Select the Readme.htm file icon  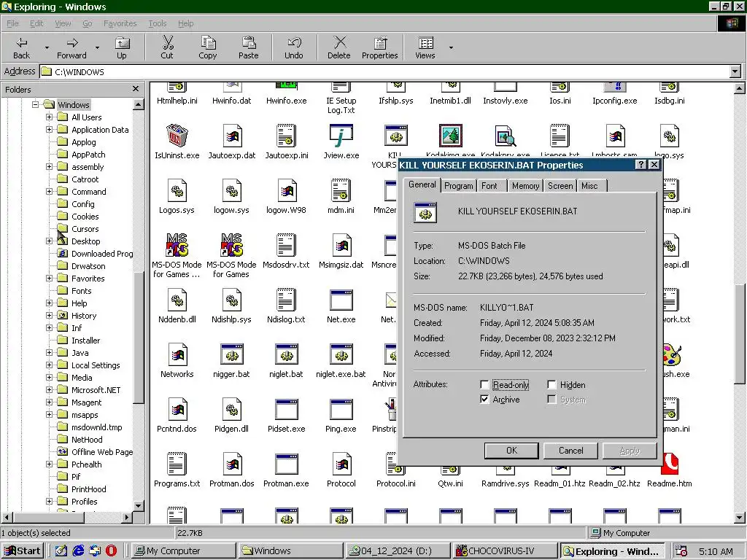pos(670,464)
